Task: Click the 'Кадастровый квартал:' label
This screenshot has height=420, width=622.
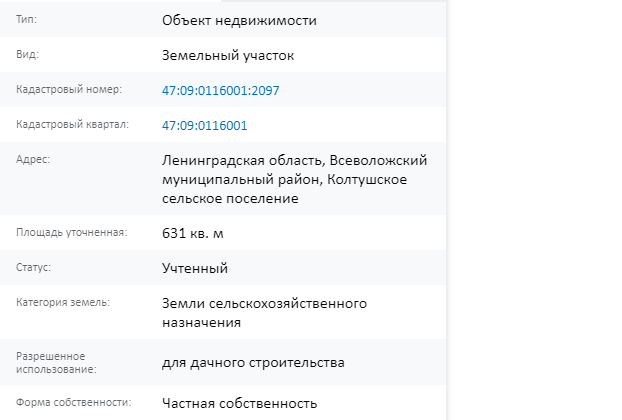Action: 73,124
